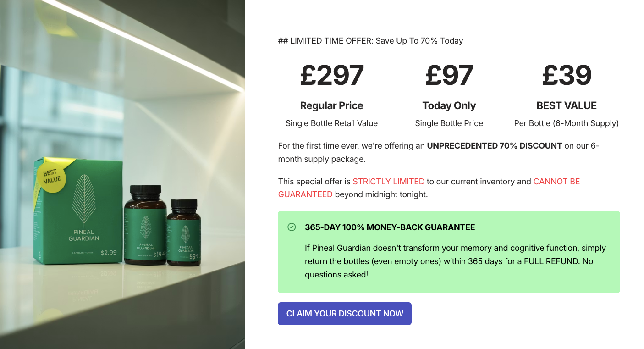Click the small Pineal Guardian bottle

(x=184, y=233)
